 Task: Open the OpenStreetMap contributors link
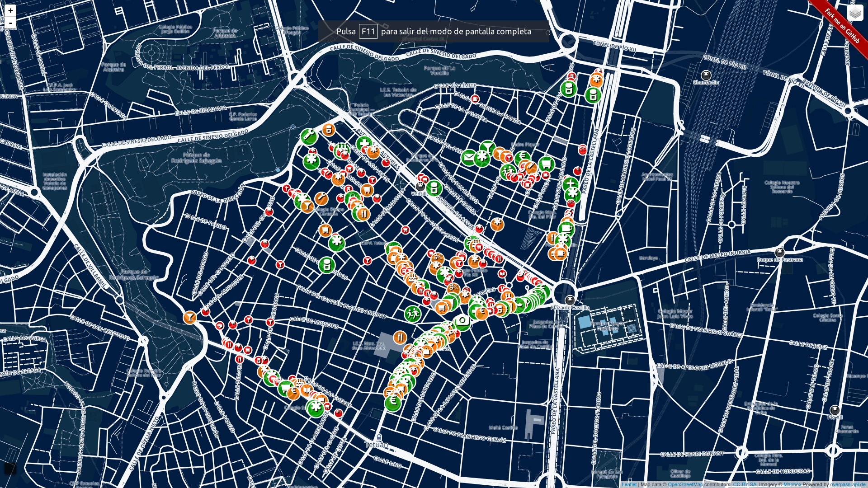pos(685,484)
